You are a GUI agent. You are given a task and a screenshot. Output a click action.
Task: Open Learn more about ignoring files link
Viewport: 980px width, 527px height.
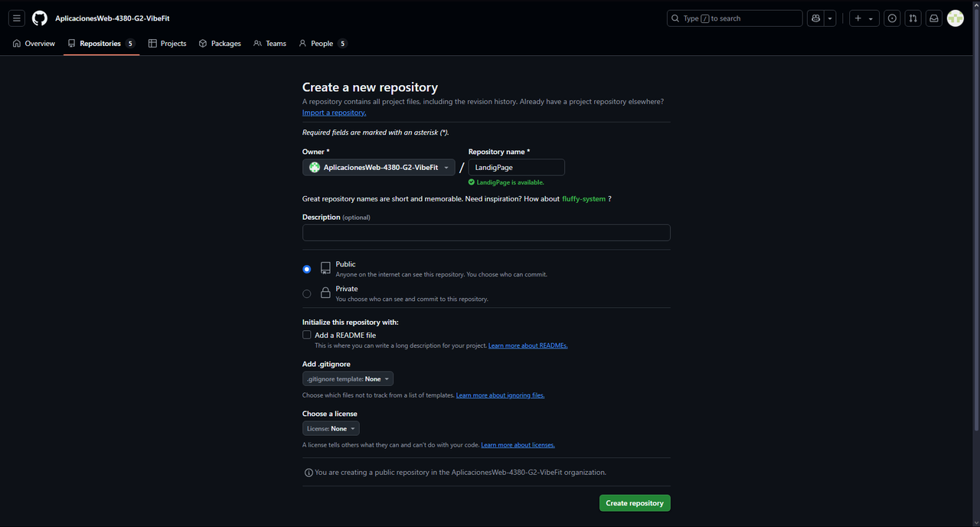500,395
